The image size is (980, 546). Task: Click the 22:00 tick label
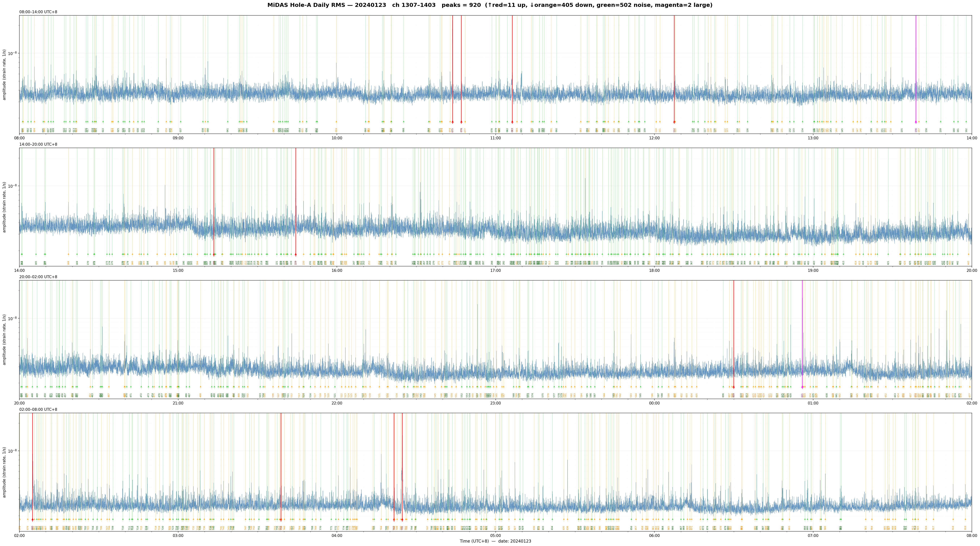click(x=337, y=403)
